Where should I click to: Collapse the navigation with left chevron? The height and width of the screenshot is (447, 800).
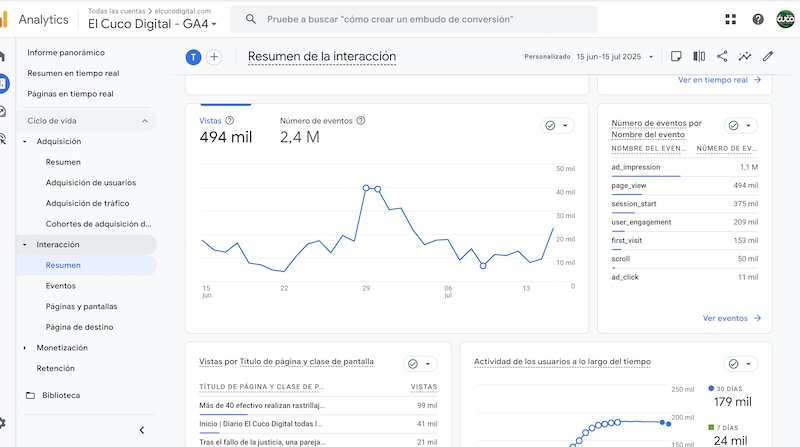pyautogui.click(x=142, y=430)
